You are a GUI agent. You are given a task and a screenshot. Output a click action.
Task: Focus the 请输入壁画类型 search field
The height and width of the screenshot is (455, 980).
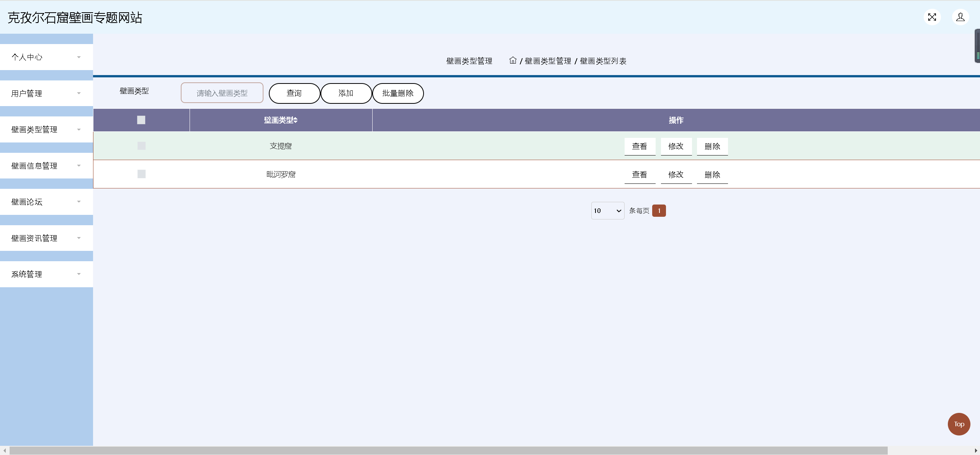[222, 93]
